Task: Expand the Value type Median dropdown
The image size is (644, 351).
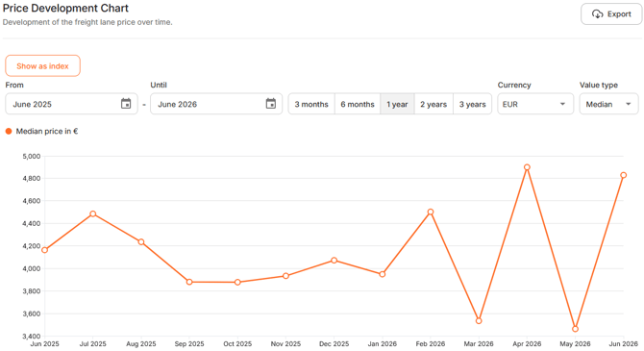Action: click(608, 104)
